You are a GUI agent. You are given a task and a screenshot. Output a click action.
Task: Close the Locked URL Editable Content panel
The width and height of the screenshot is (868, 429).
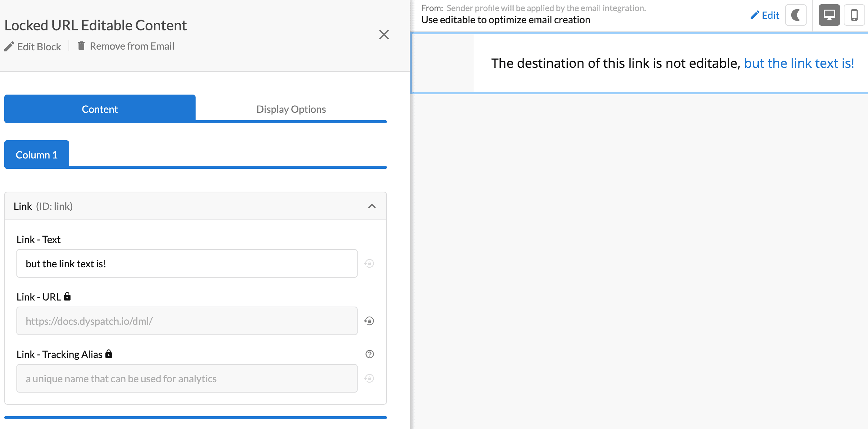click(384, 35)
